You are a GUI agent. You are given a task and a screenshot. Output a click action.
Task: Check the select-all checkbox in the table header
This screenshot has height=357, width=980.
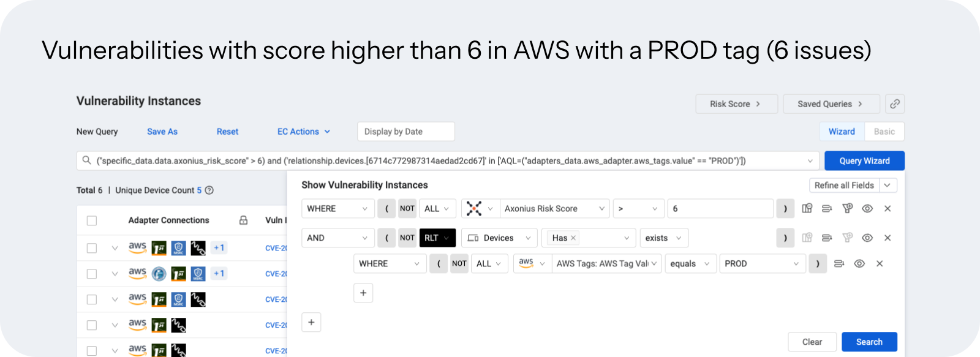[x=92, y=220]
